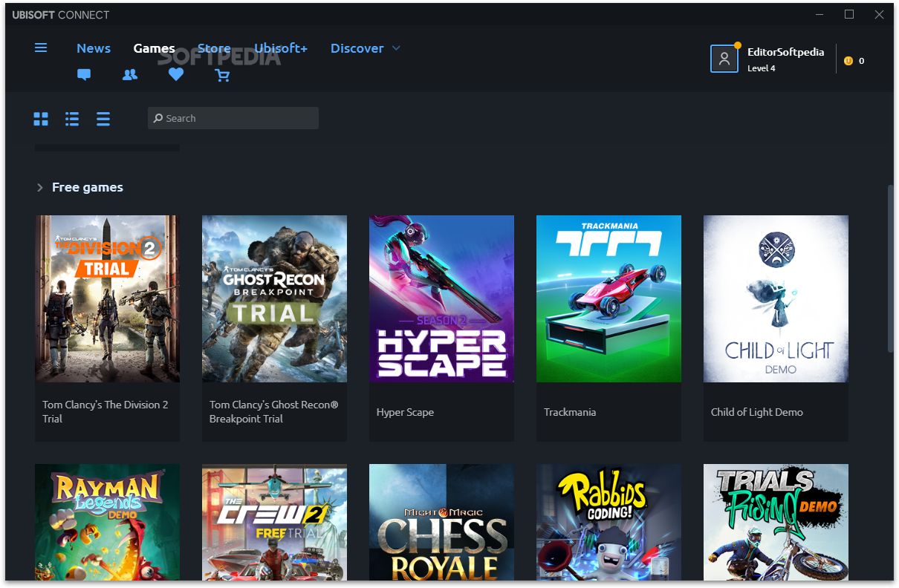Open the hamburger main menu
Image resolution: width=899 pixels, height=588 pixels.
(x=41, y=48)
